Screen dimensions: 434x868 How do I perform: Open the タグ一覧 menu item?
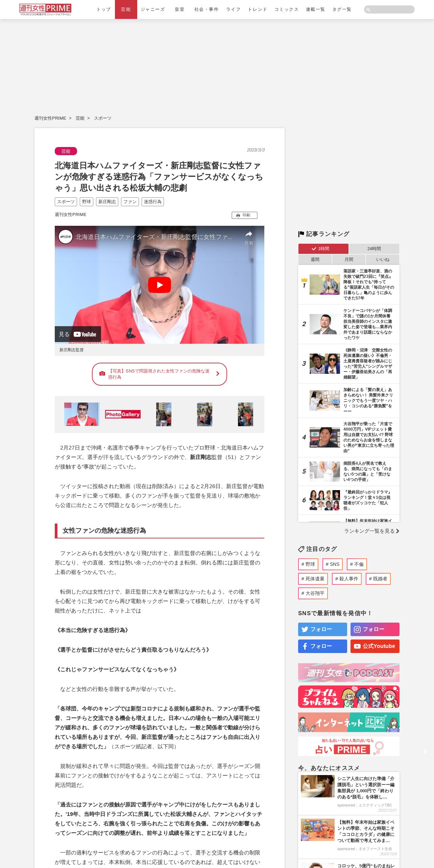coord(342,9)
